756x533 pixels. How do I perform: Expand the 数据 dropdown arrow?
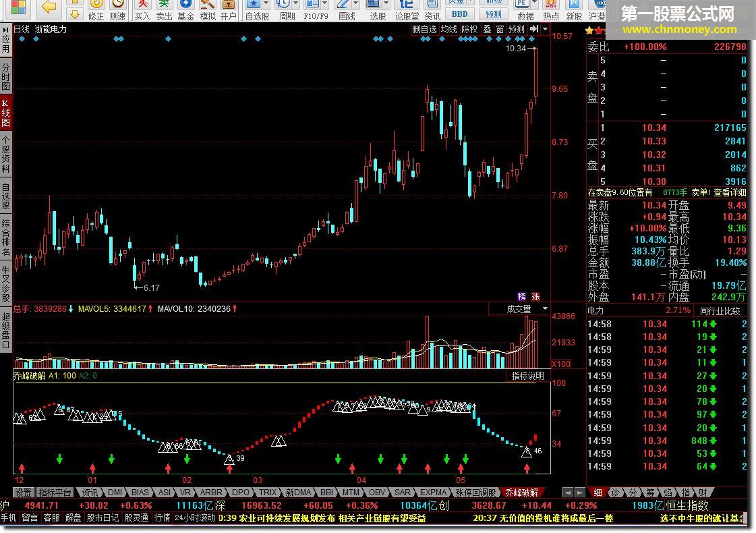click(x=534, y=4)
